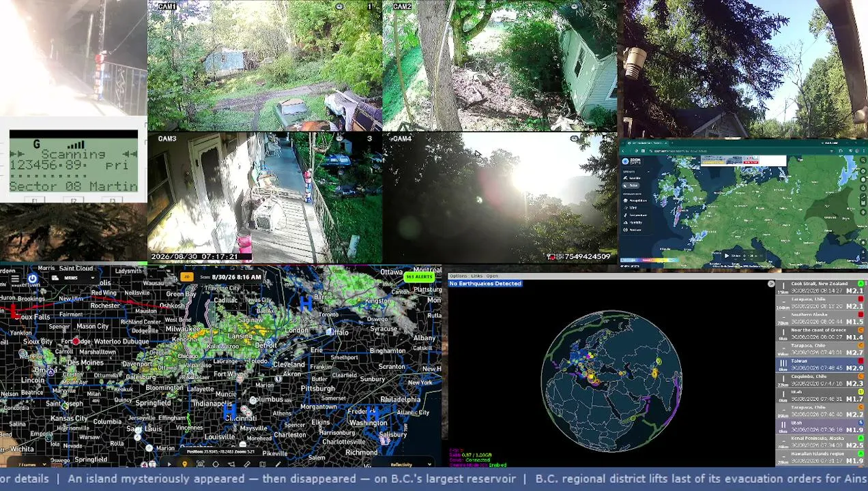The height and width of the screenshot is (491, 868).
Task: Click the red badge on Taiwan row
Action: pyautogui.click(x=861, y=361)
